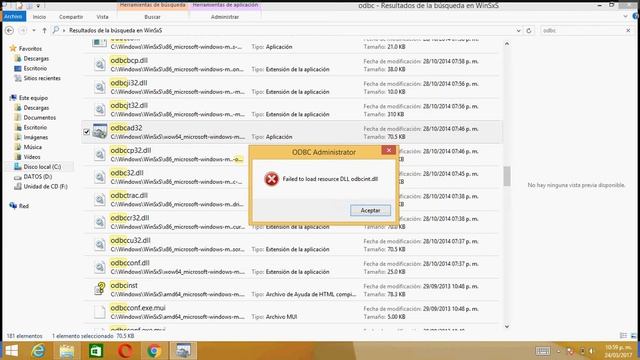Open Escritorio under Favoritos
Viewport: 640px width, 360px height.
click(35, 68)
